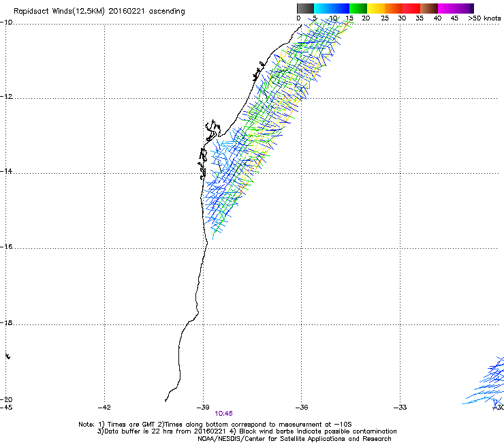Image resolution: width=504 pixels, height=443 pixels.
Task: Click the '-36' longitude axis label
Action: point(302,408)
